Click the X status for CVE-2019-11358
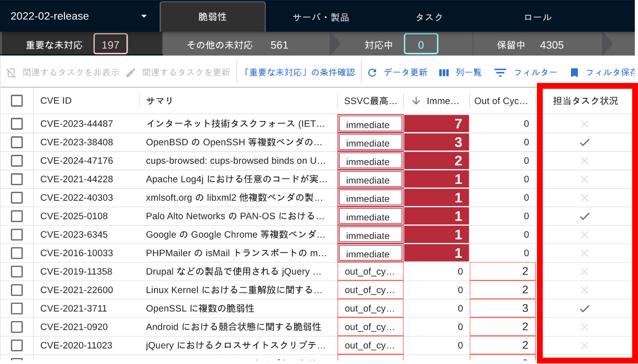Image resolution: width=638 pixels, height=364 pixels. point(585,272)
